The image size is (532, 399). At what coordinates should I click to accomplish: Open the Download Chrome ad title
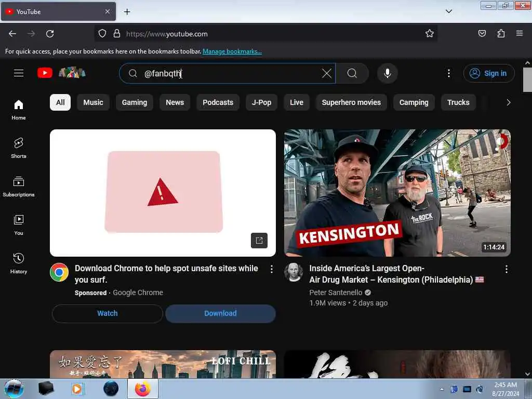pyautogui.click(x=166, y=274)
